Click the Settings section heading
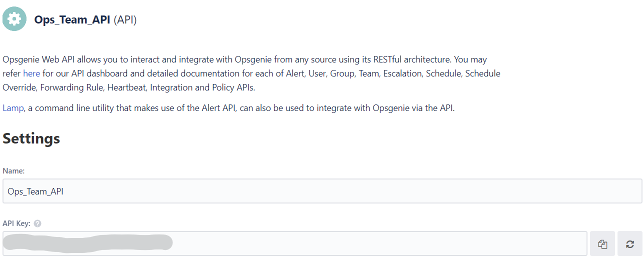Viewport: 644px width, 258px height. click(x=31, y=138)
